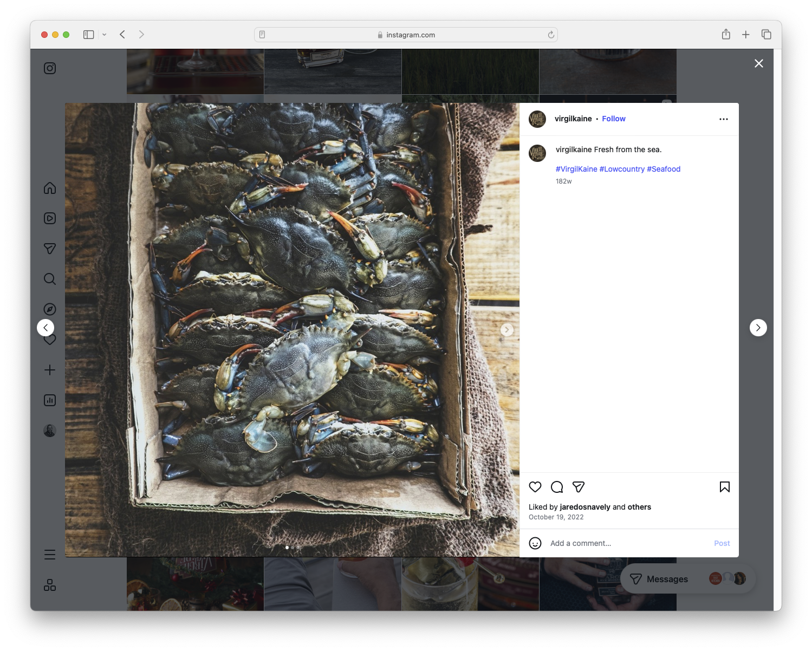Toggle Notifications with the heart sidebar icon
Screen dimensions: 812x651
(49, 340)
